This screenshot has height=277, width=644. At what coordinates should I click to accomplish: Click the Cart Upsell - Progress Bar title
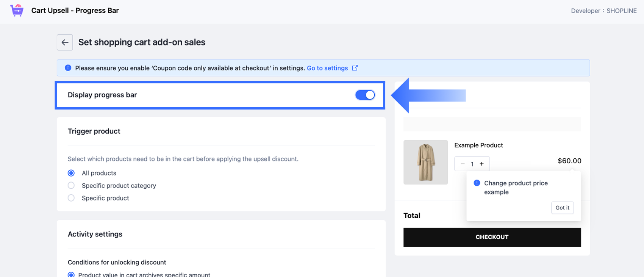tap(75, 11)
